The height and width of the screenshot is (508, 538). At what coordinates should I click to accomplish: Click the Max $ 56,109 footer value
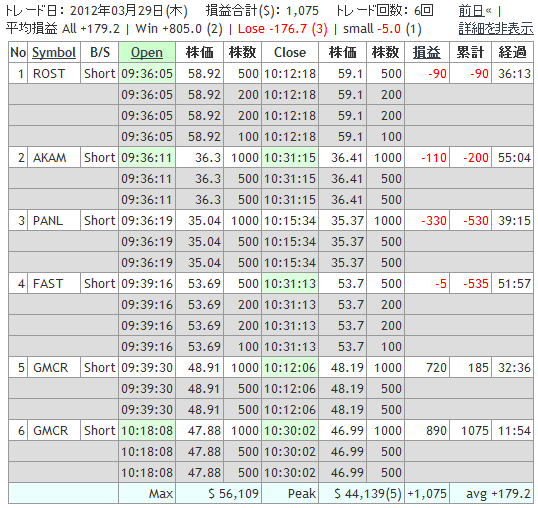pos(218,494)
